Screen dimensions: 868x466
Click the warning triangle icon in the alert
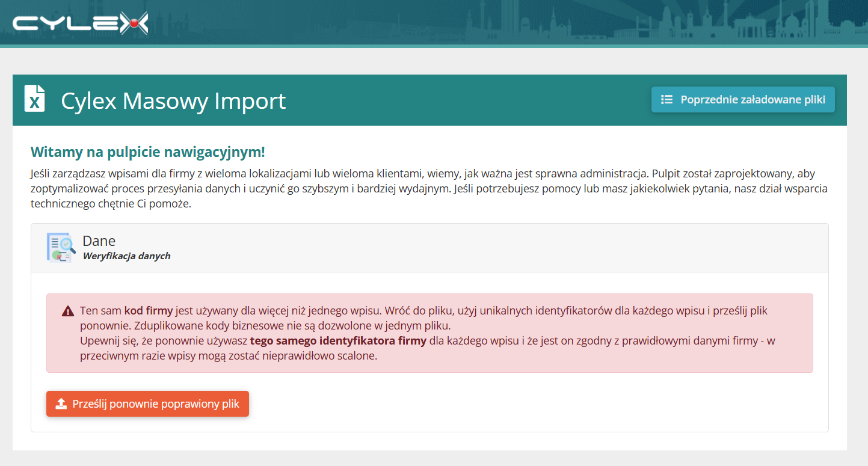coord(67,311)
